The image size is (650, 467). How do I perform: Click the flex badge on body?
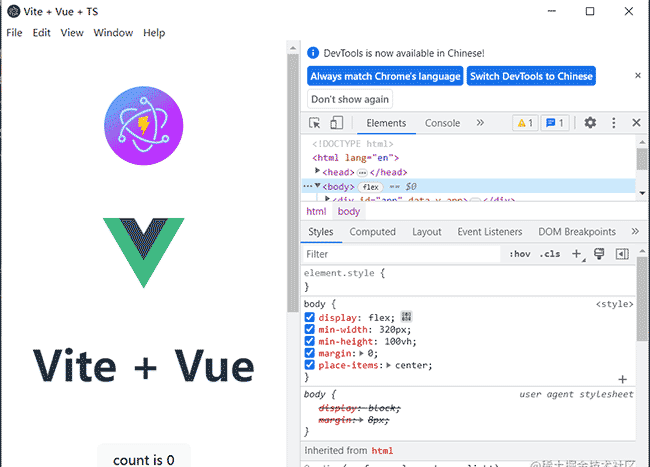[370, 187]
